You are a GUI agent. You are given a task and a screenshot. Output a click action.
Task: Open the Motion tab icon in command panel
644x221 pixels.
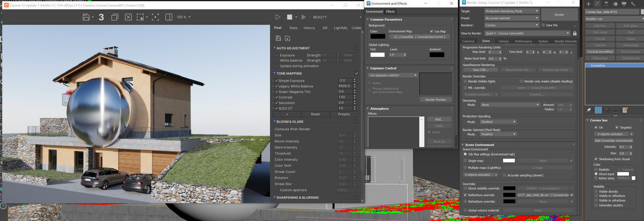point(615,4)
